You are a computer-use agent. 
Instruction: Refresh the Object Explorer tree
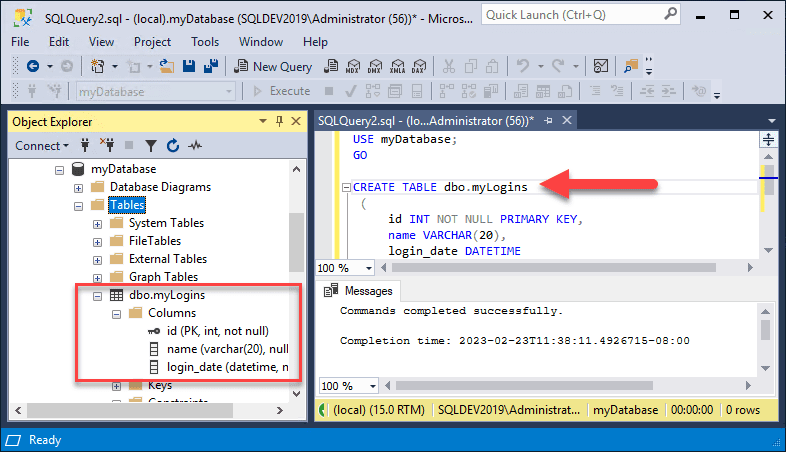coord(173,145)
